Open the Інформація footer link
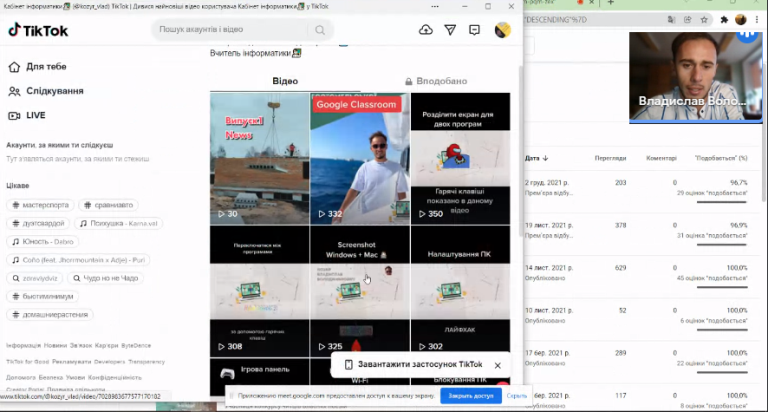This screenshot has height=412, width=768. 23,345
